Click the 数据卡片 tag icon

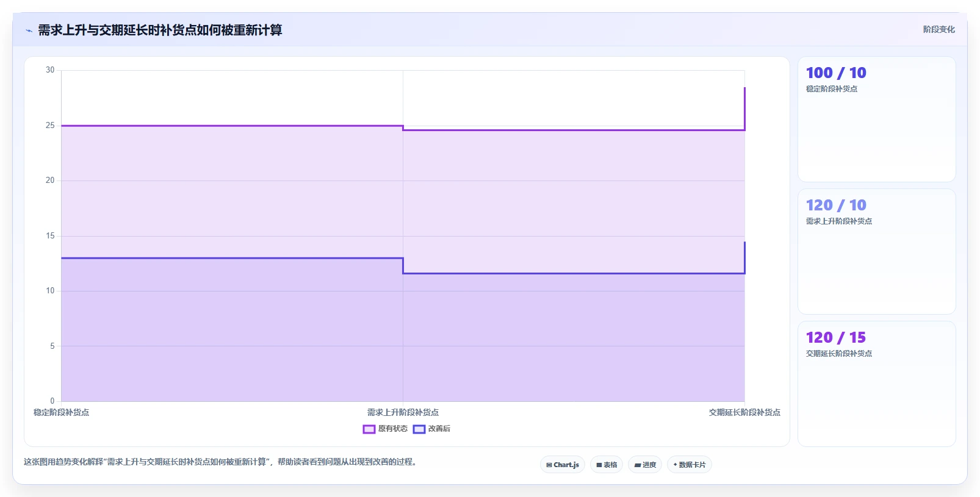click(x=676, y=465)
